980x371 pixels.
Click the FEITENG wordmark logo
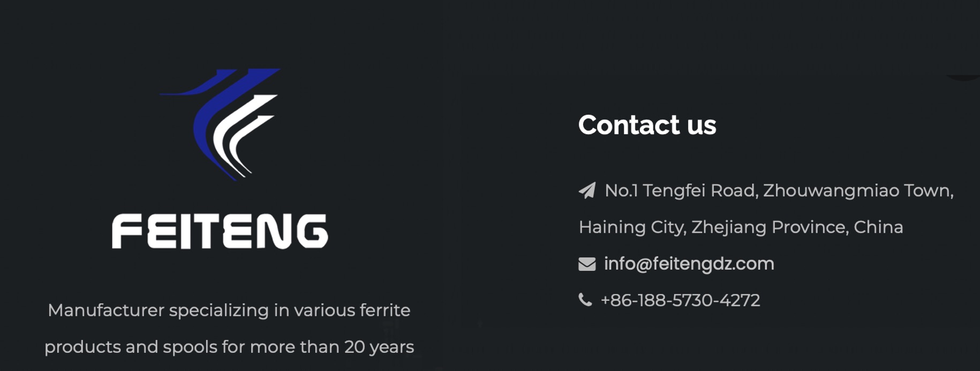[x=220, y=231]
